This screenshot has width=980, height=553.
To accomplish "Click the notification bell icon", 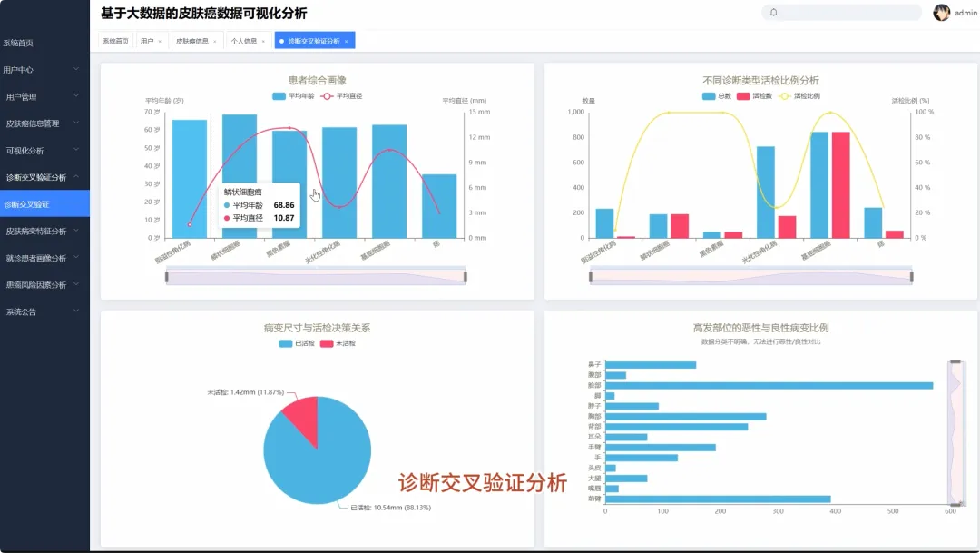I will tap(774, 13).
